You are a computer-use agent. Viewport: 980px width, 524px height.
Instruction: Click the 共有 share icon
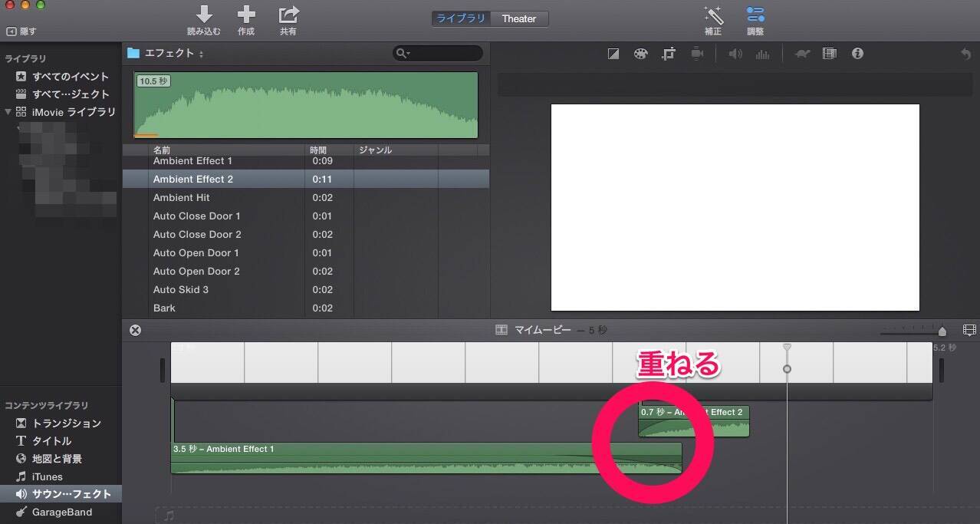click(288, 15)
